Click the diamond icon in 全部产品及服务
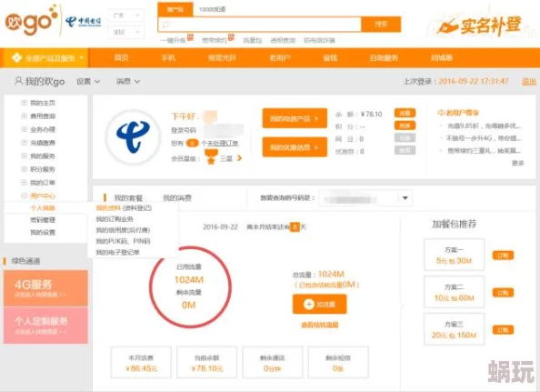Viewport: 540px width, 392px height. (16, 58)
